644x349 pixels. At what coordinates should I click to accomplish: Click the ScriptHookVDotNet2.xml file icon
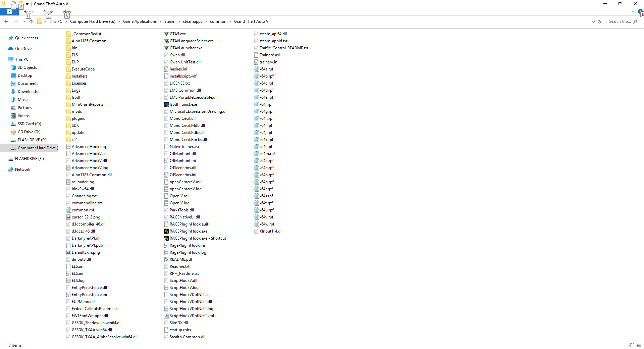[166, 316]
